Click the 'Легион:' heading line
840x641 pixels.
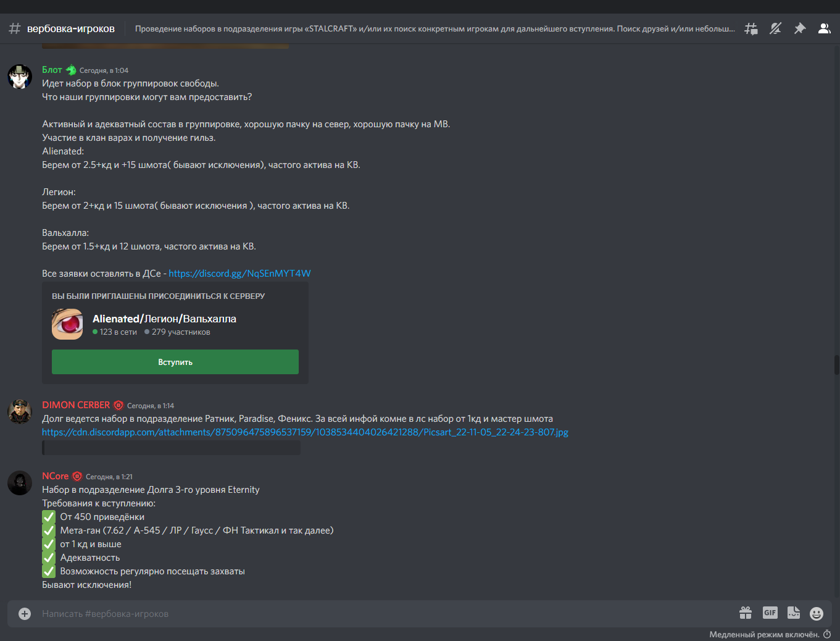pos(59,192)
